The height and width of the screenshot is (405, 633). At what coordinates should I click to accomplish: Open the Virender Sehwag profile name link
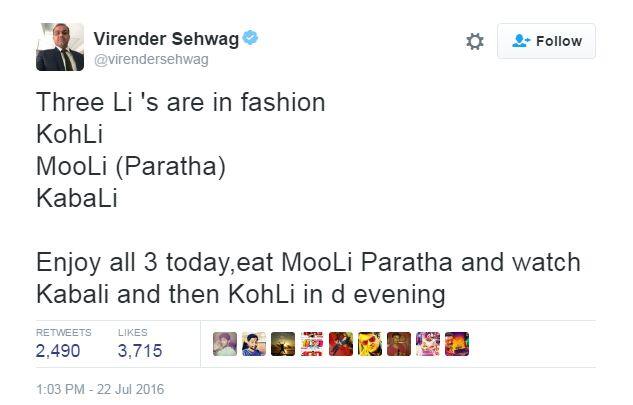click(x=165, y=38)
